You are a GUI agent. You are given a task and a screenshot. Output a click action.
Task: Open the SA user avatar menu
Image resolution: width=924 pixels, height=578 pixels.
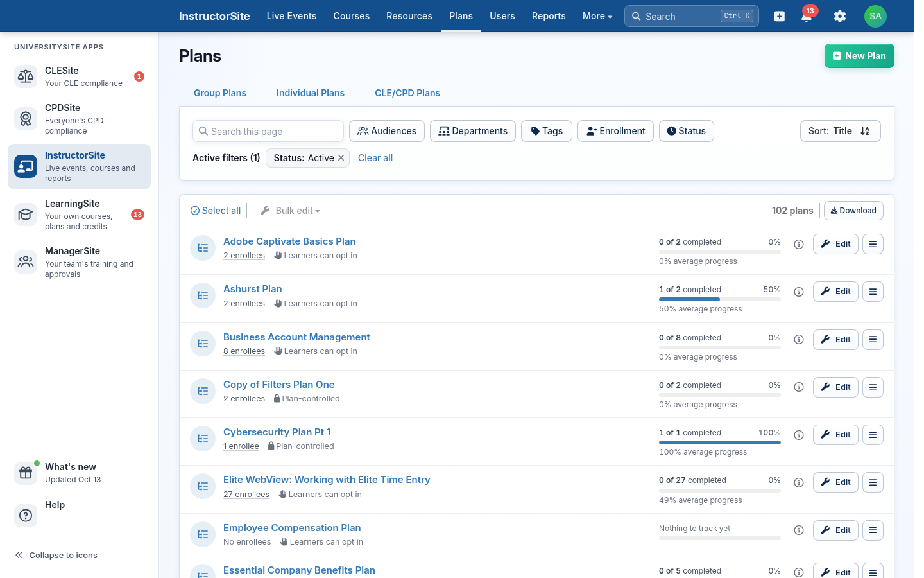(875, 16)
